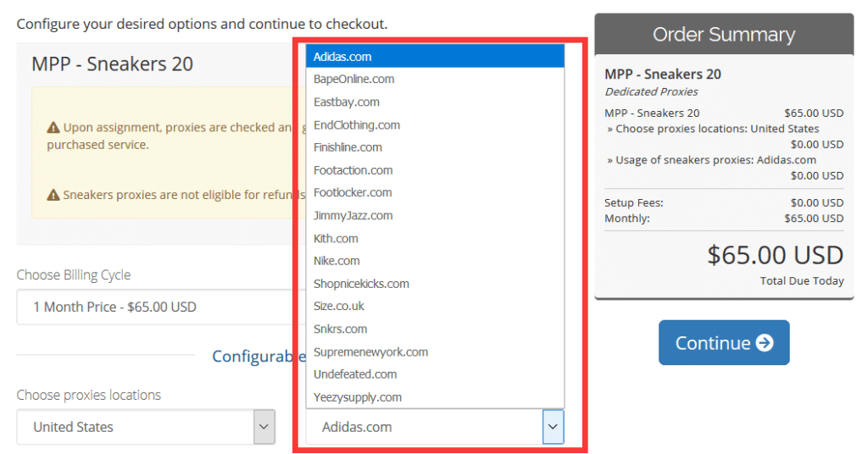This screenshot has height=454, width=868.
Task: Click the Order Summary header
Action: coord(724,34)
